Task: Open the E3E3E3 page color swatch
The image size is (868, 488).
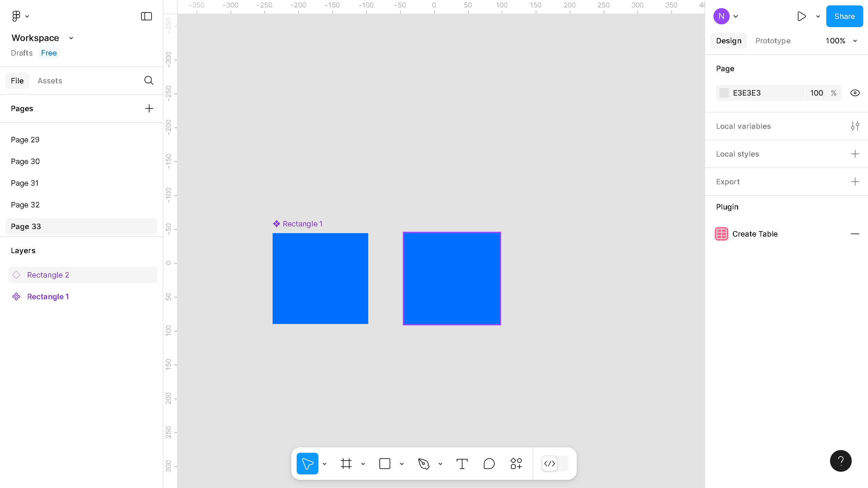Action: [x=724, y=93]
